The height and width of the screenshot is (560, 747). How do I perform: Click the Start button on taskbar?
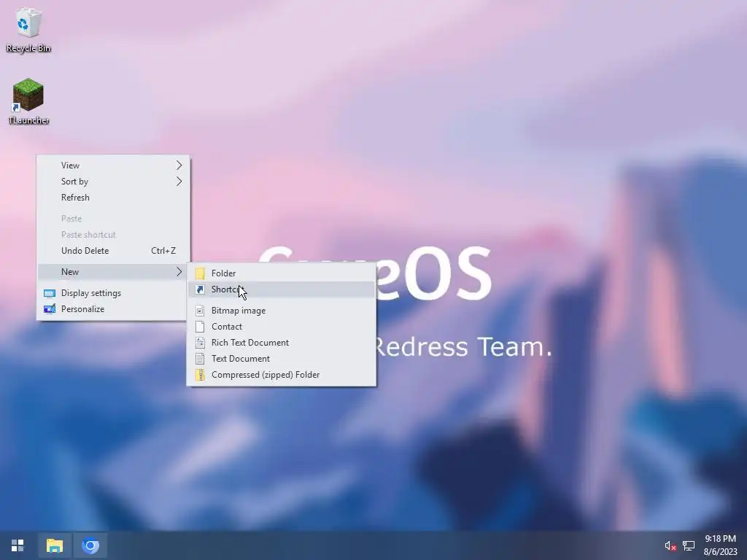(18, 545)
